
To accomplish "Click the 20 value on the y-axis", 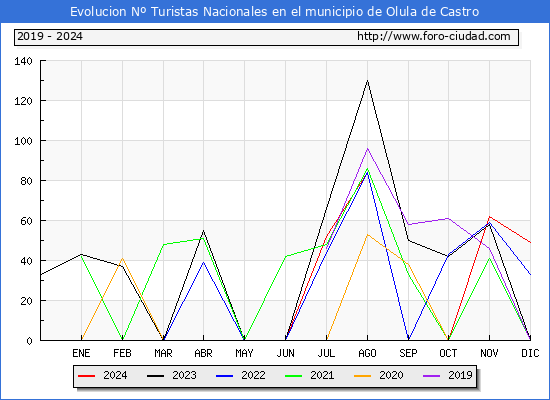I will (26, 301).
